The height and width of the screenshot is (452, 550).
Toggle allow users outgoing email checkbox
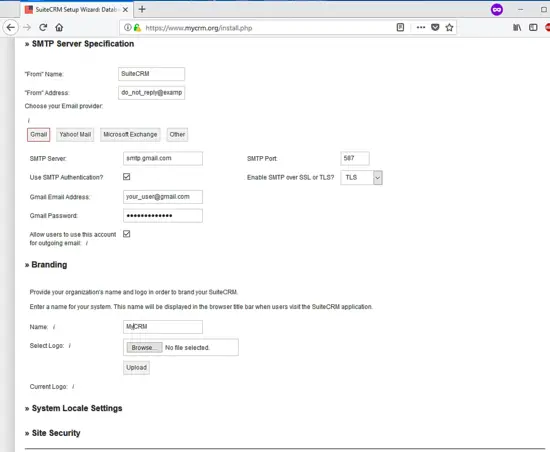(x=127, y=234)
